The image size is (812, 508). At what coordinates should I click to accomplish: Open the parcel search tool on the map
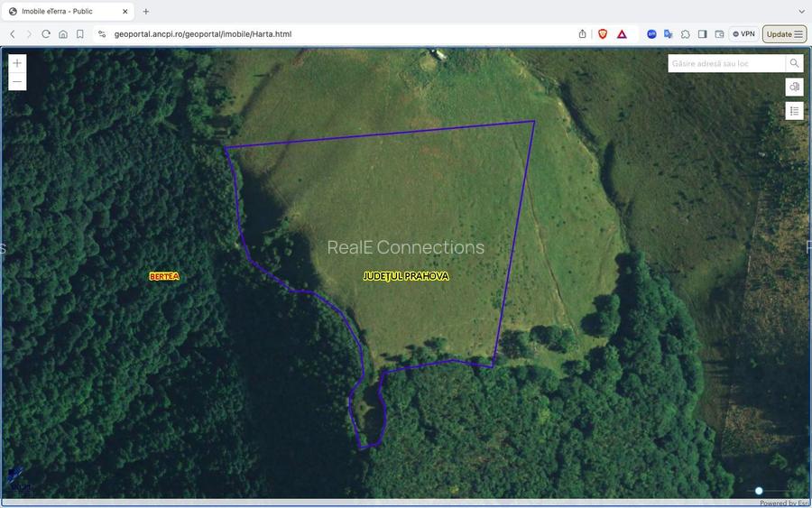tap(794, 87)
